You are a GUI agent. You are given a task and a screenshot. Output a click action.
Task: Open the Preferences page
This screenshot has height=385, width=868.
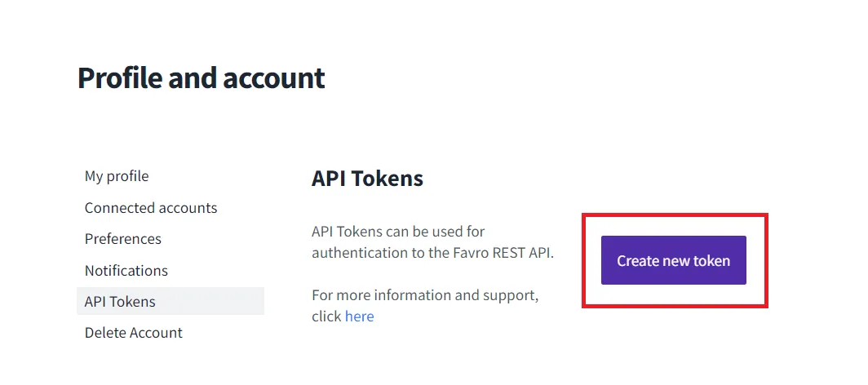tap(123, 239)
